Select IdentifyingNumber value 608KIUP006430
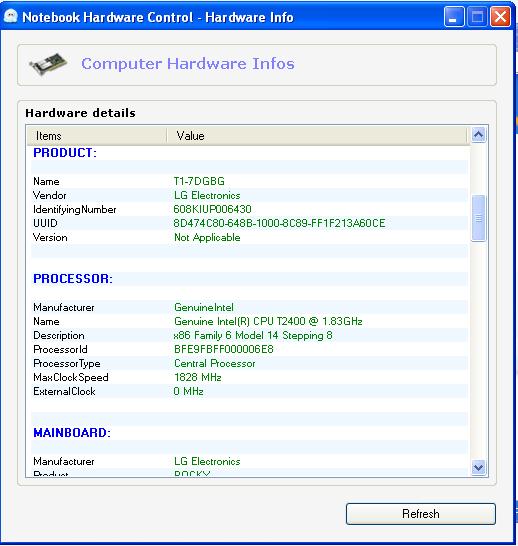 coord(212,209)
